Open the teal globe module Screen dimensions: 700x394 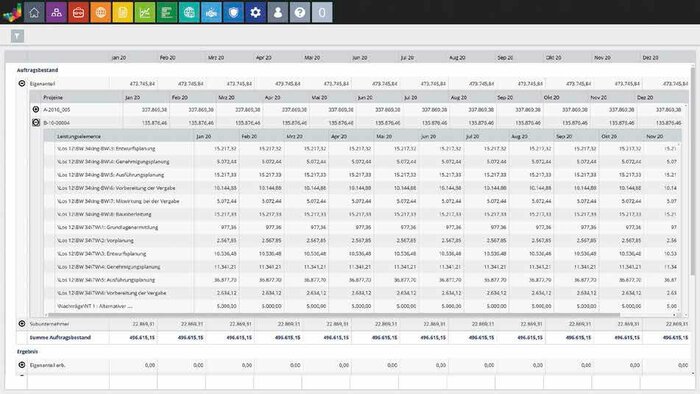pos(189,12)
